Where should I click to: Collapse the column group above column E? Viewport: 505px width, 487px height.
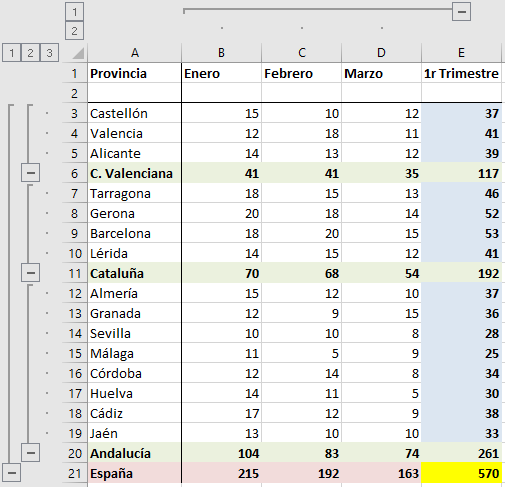point(461,12)
